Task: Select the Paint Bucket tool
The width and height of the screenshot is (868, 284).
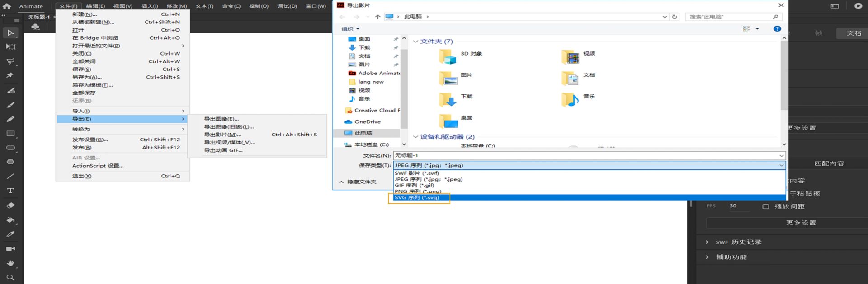Action: click(10, 220)
